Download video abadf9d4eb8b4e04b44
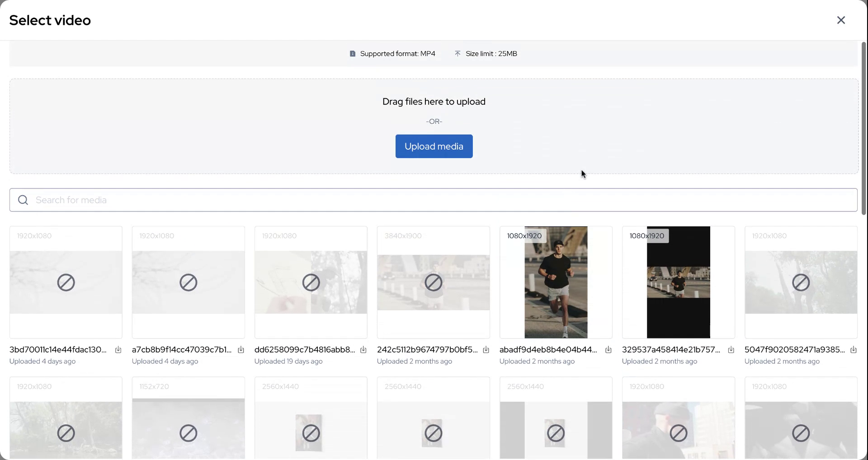 tap(609, 350)
